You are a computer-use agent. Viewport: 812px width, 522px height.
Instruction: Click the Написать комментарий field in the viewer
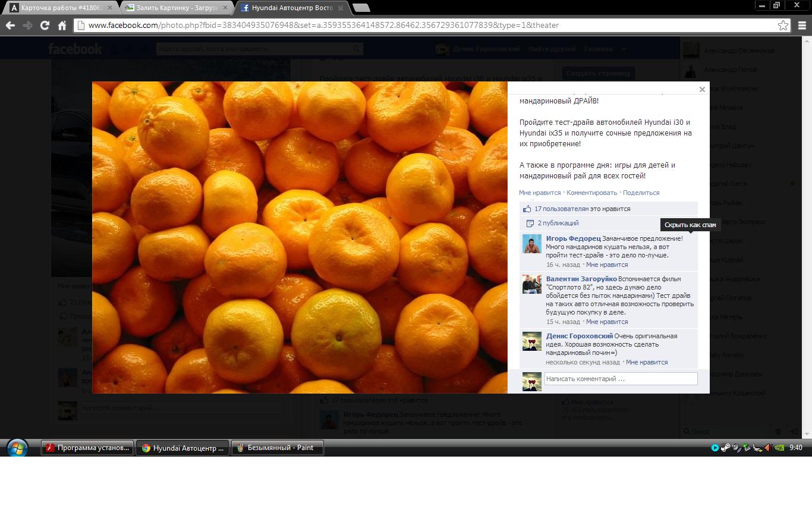pyautogui.click(x=621, y=379)
